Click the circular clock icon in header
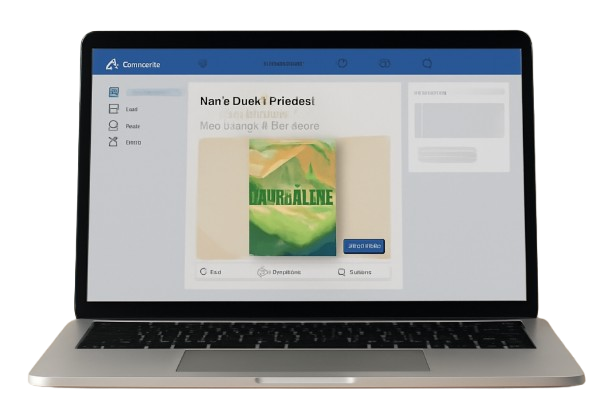Image resolution: width=612 pixels, height=408 pixels. pos(342,64)
